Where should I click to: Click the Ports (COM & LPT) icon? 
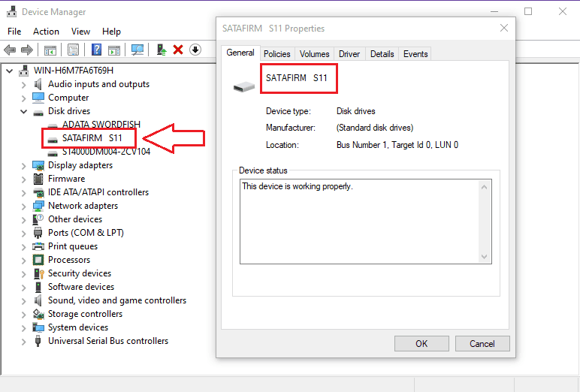pos(38,233)
